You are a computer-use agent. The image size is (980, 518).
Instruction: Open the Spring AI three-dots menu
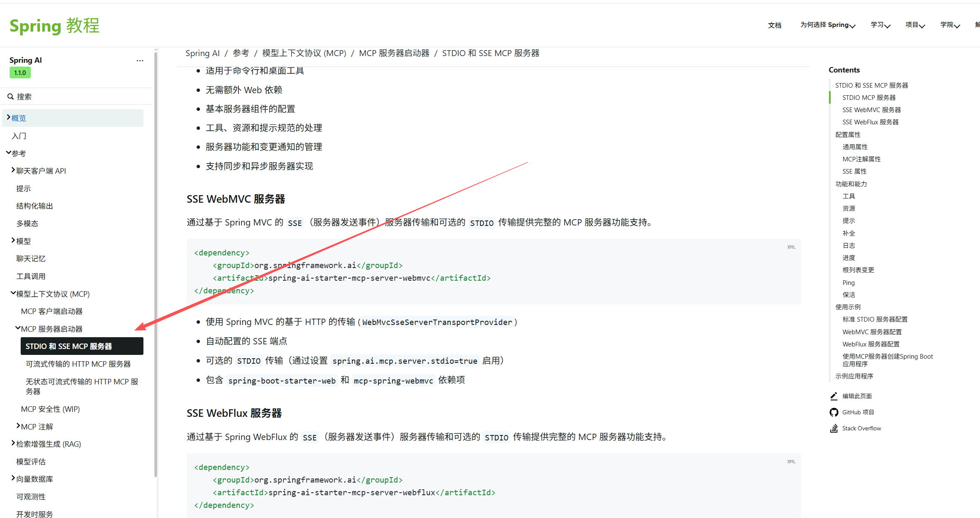coord(140,61)
